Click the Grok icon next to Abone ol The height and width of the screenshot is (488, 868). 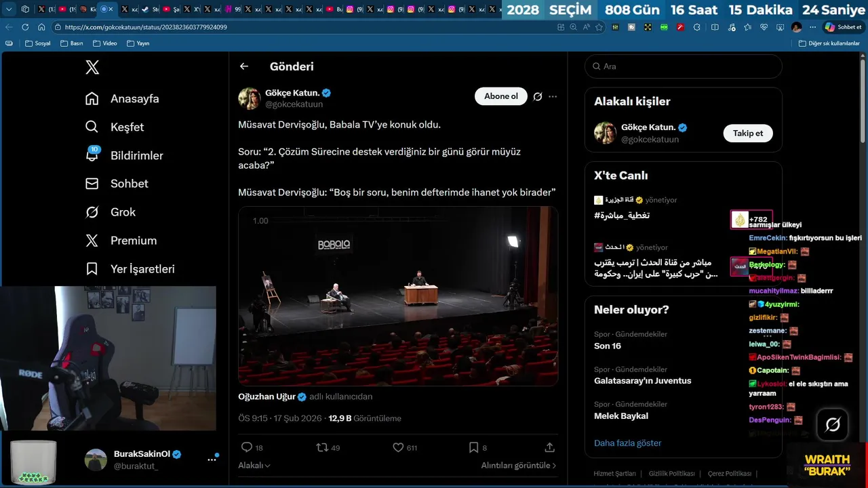[538, 96]
